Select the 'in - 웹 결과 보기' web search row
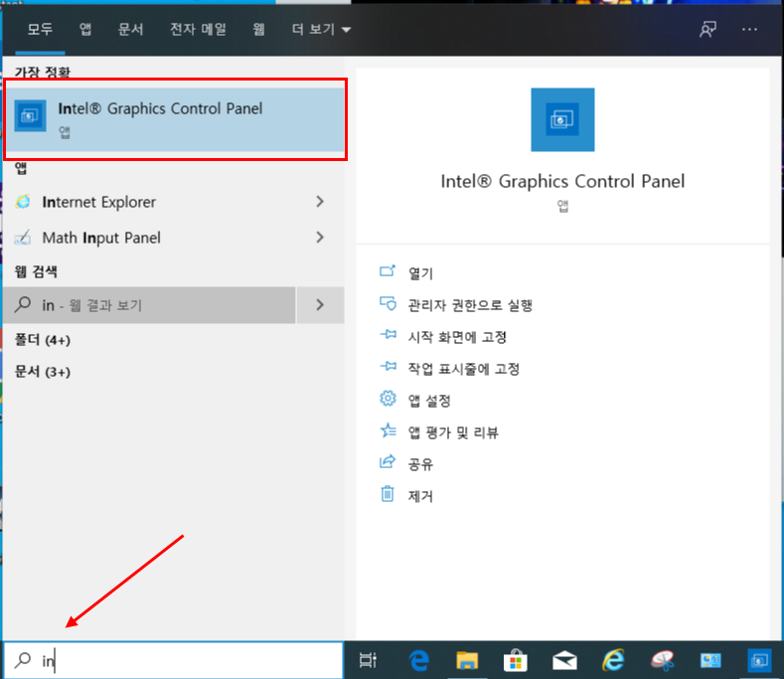The width and height of the screenshot is (784, 679). [x=149, y=305]
